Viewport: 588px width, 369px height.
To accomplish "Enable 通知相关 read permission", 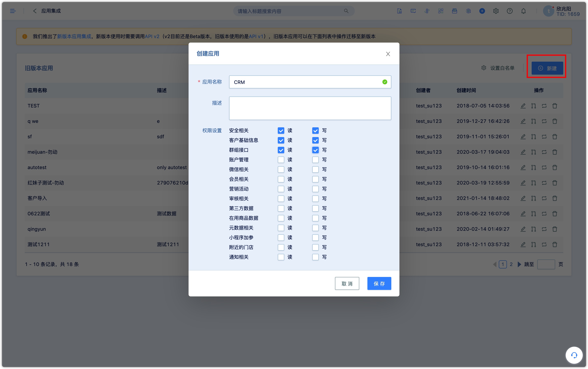I will (x=281, y=257).
